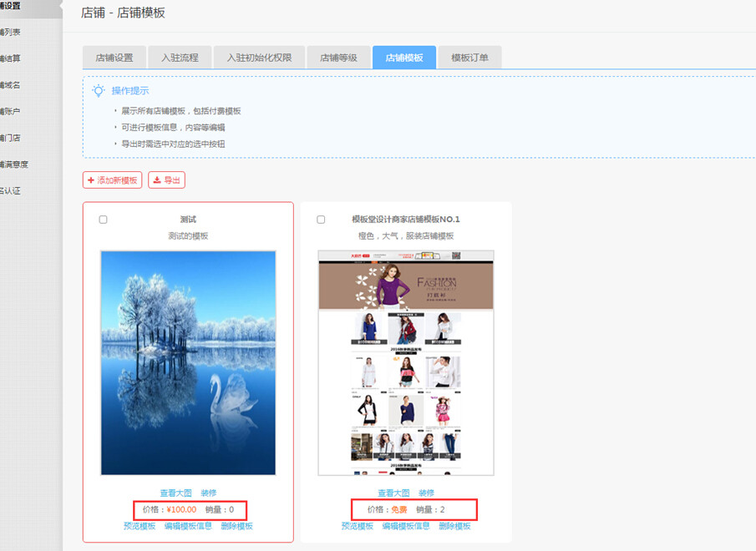
Task: Open the 域名 item in left sidebar
Action: tap(10, 85)
